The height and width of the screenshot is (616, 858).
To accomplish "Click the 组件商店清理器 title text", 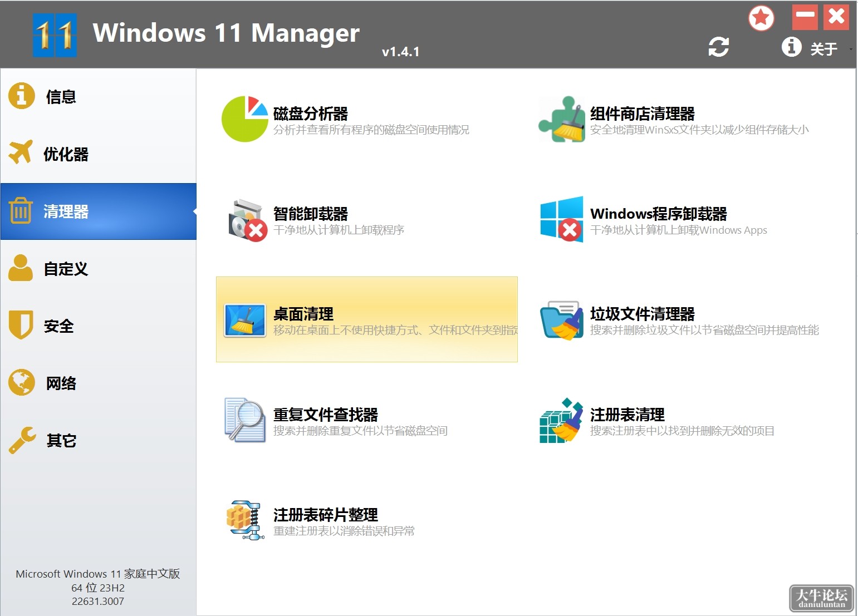I will tap(643, 114).
